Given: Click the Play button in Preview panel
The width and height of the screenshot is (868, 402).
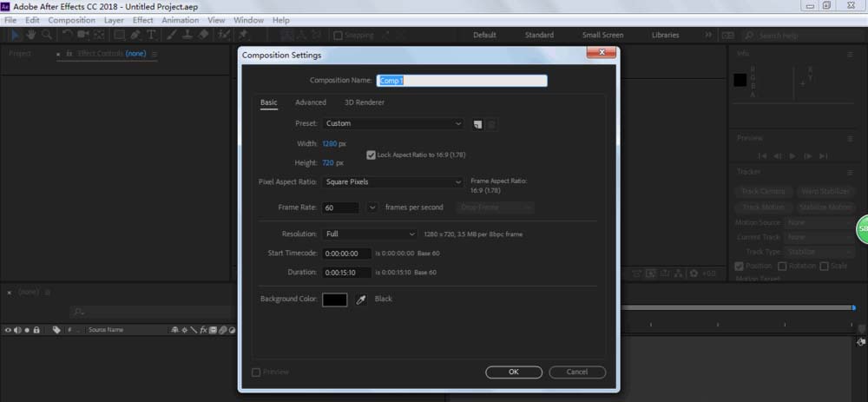Looking at the screenshot, I should (792, 156).
